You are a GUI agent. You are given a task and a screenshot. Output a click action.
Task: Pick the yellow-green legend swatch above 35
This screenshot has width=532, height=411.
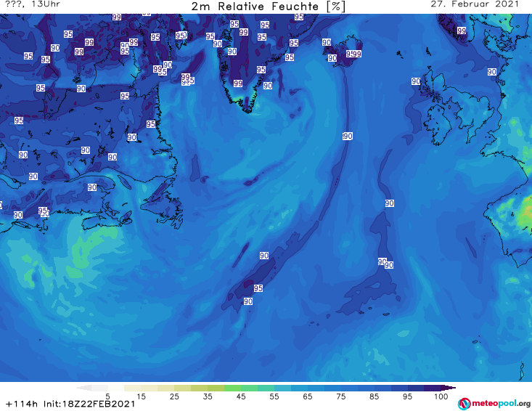pos(216,388)
